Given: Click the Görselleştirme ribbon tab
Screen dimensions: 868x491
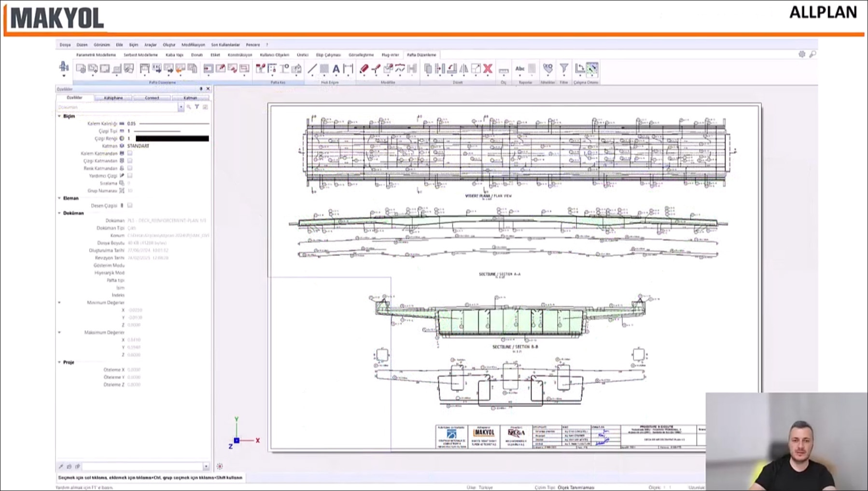Looking at the screenshot, I should pos(361,55).
